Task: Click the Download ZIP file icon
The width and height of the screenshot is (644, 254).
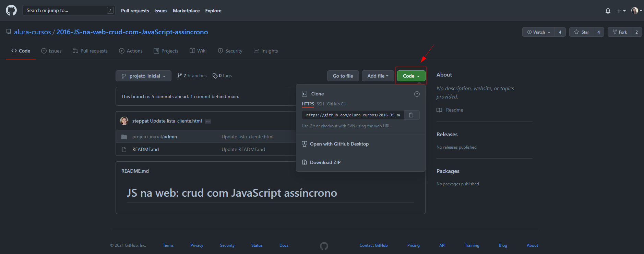Action: click(x=305, y=162)
